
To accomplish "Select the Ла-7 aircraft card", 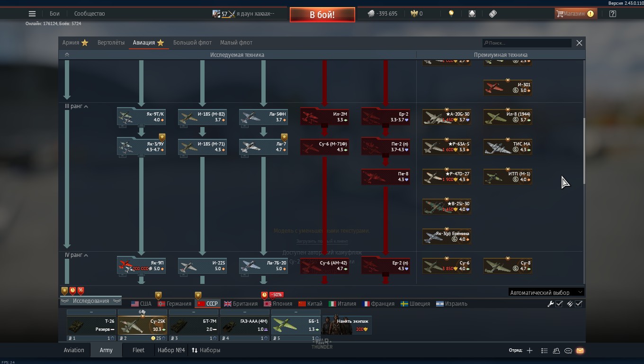I will [x=263, y=146].
